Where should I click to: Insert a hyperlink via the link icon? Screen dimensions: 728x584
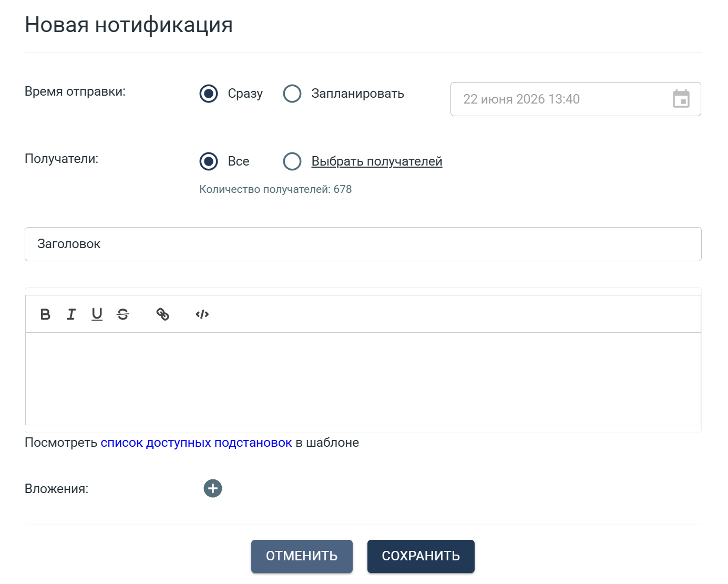163,314
